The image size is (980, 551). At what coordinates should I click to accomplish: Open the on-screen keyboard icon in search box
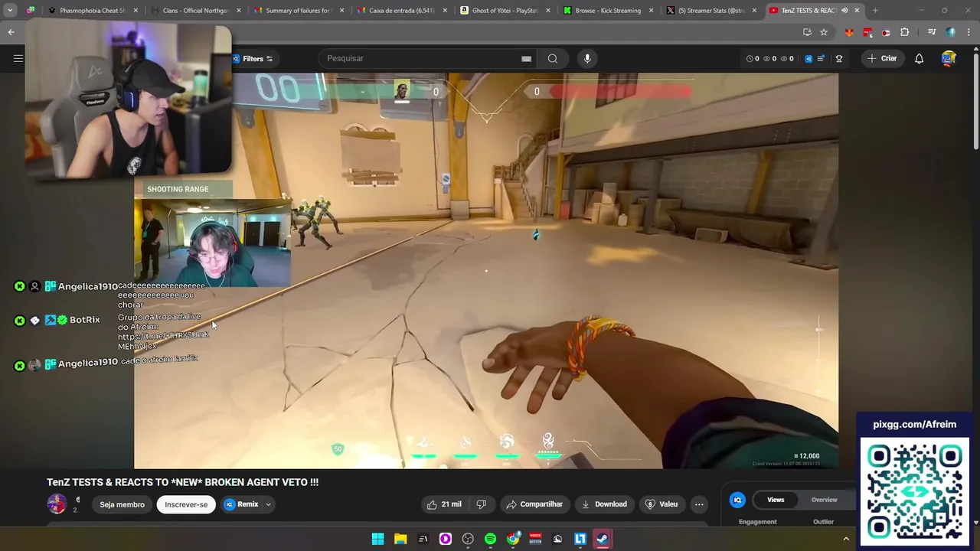click(x=526, y=58)
